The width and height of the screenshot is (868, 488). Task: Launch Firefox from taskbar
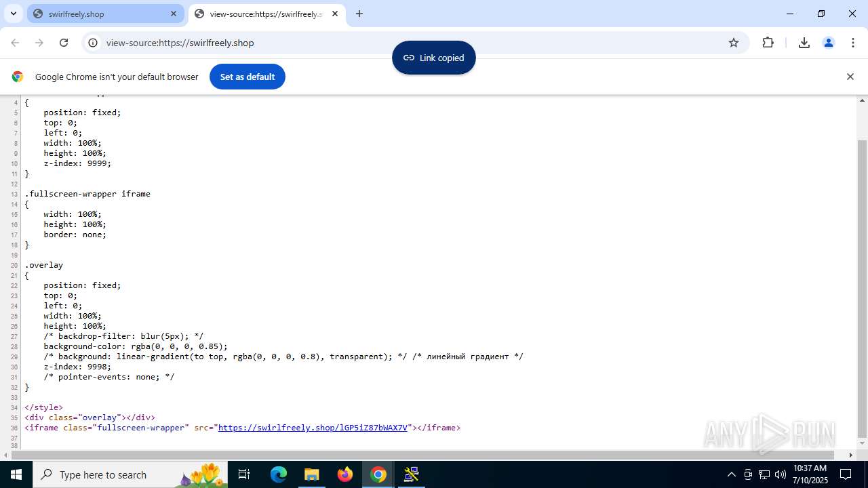tap(345, 474)
